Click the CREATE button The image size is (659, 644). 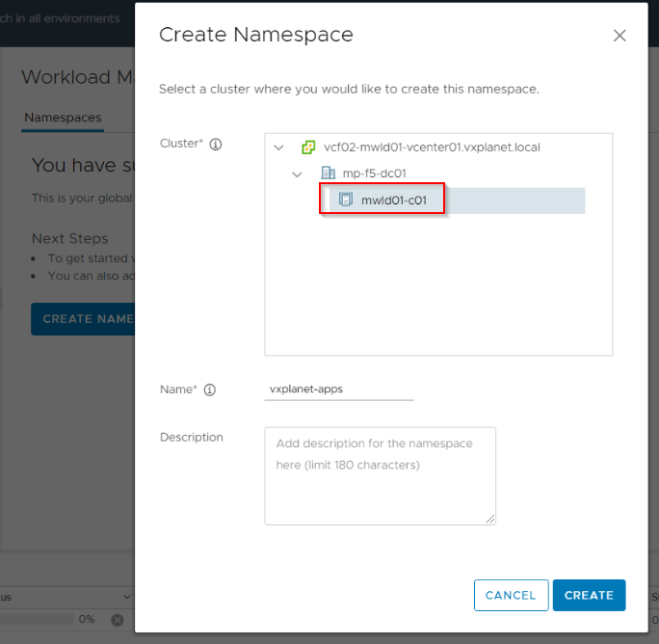[x=589, y=595]
